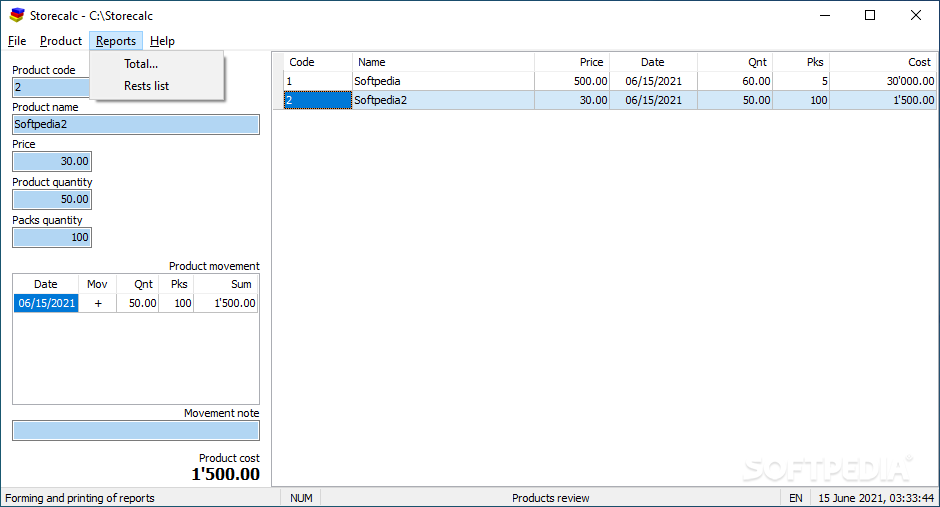The image size is (940, 507).
Task: Click the Name column header in product table
Action: click(443, 62)
